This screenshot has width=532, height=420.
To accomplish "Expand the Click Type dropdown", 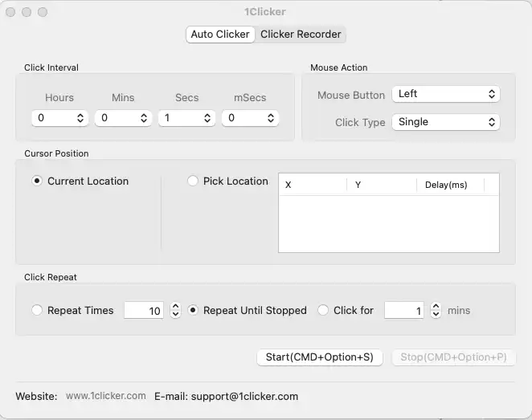I will coord(446,122).
